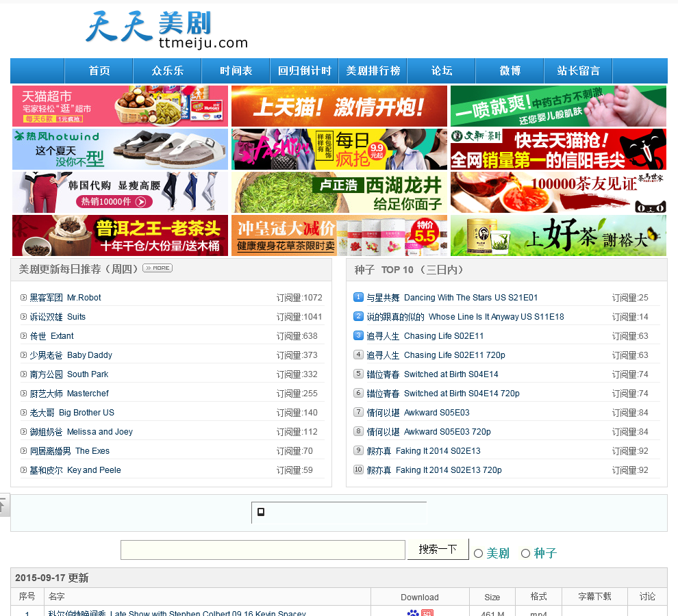This screenshot has width=678, height=616.
Task: Click the 字幕下载 column header
Action: (x=594, y=597)
